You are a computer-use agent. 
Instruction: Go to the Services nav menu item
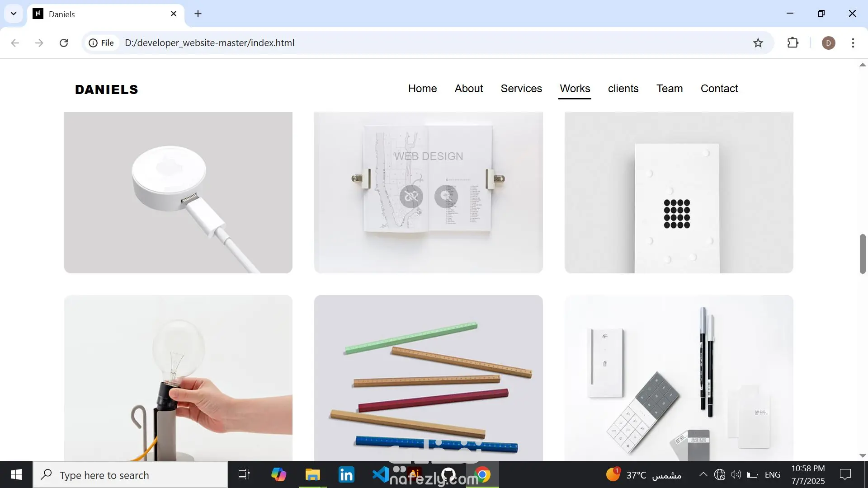point(521,89)
